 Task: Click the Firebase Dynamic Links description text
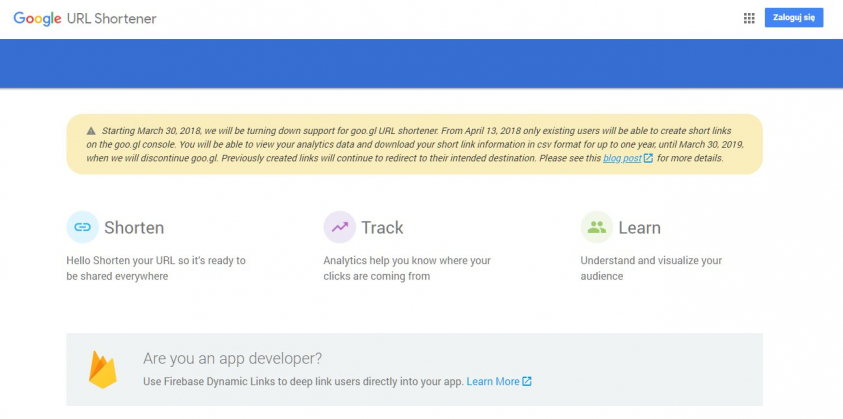[x=302, y=381]
